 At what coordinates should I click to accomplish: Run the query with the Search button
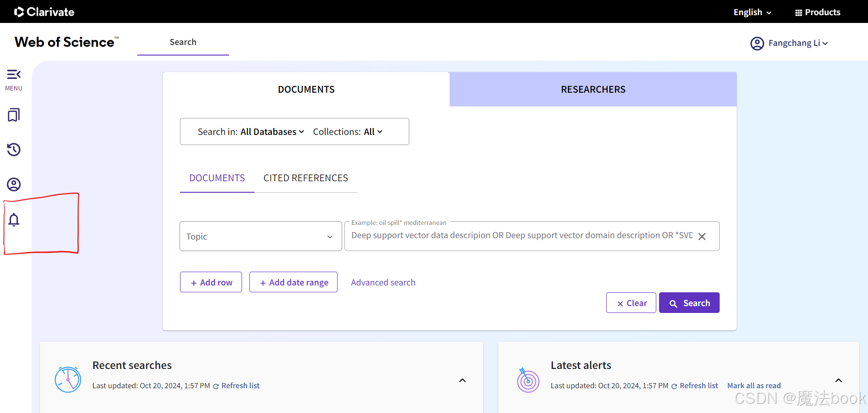[x=689, y=303]
